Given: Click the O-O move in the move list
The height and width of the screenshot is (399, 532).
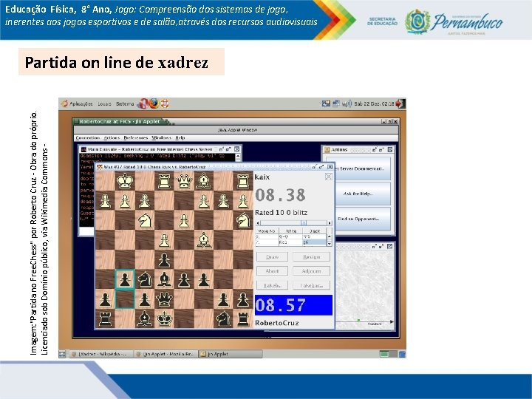Looking at the screenshot, I should (290, 237).
